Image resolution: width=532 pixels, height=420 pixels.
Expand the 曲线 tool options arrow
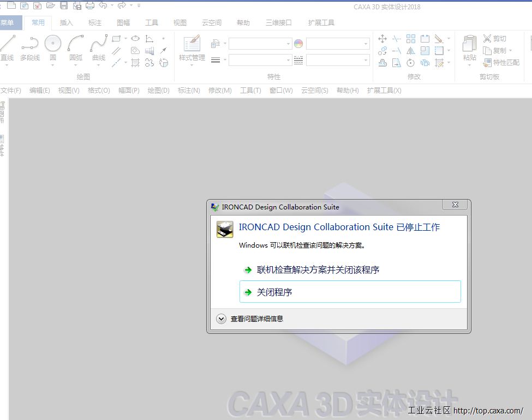pyautogui.click(x=99, y=65)
